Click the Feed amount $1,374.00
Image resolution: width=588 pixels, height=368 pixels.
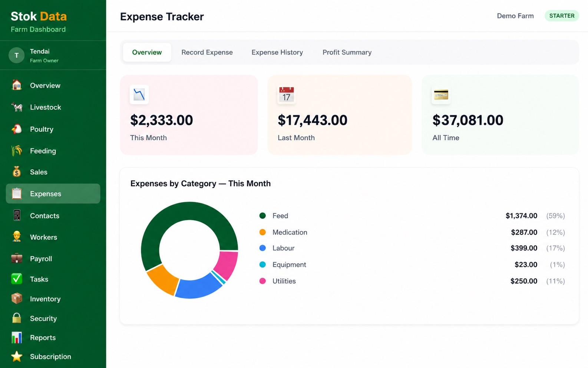click(521, 216)
